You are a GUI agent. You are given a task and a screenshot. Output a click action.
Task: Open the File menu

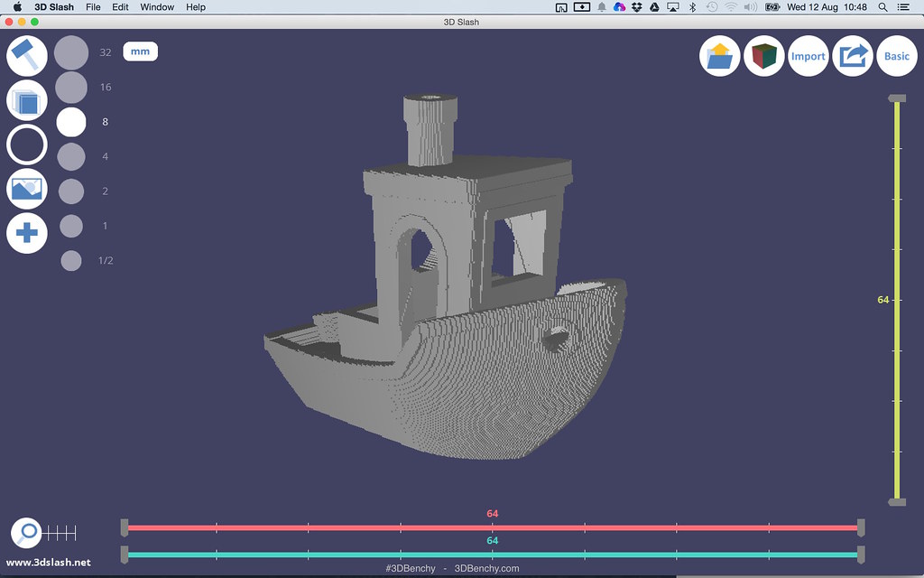coord(93,7)
